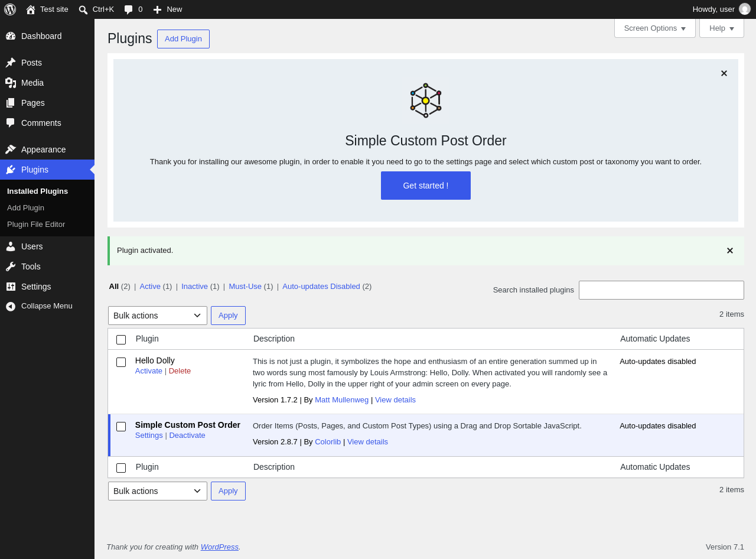Open the Pages sidebar icon

[11, 103]
